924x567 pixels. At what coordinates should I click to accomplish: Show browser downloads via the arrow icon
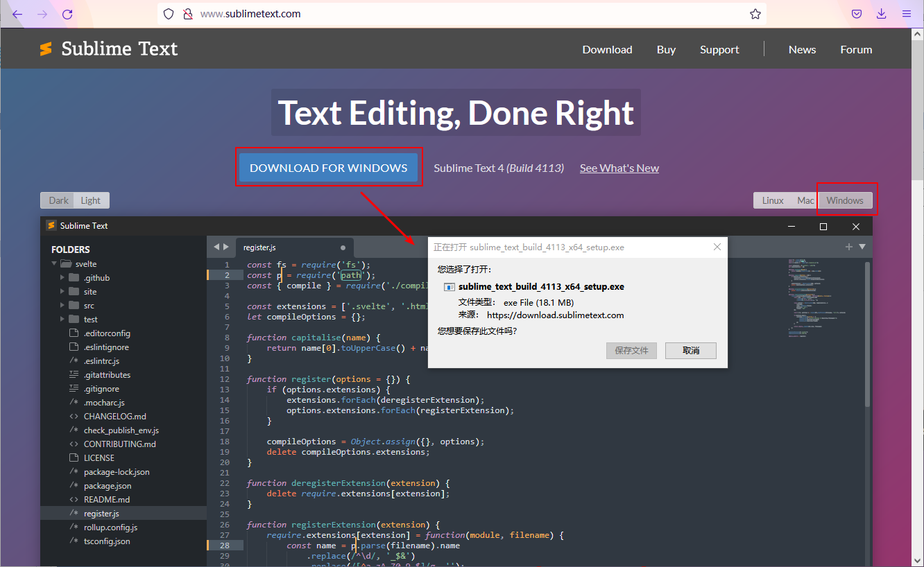882,14
